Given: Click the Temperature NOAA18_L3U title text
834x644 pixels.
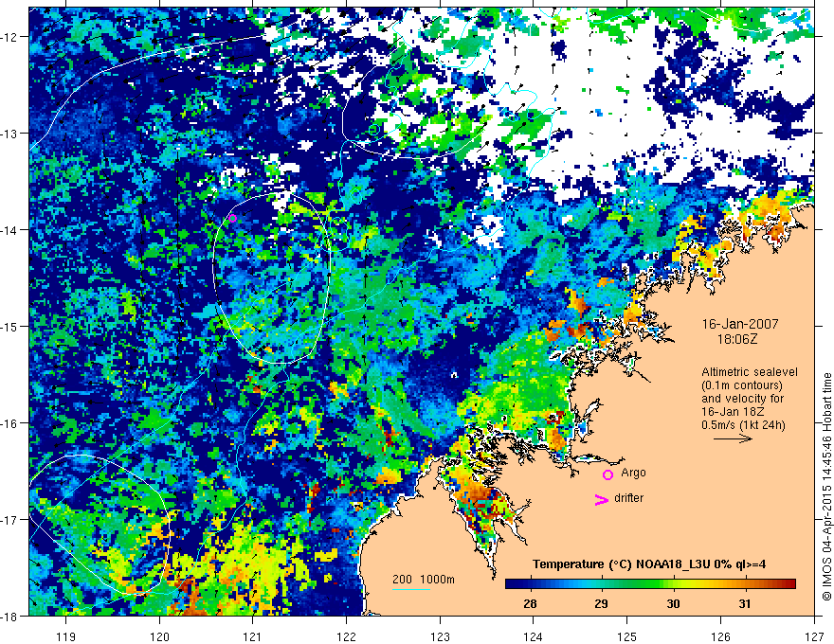Looking at the screenshot, I should (x=649, y=564).
